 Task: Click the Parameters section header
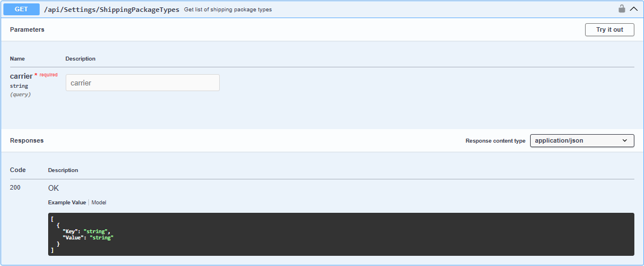tap(27, 29)
